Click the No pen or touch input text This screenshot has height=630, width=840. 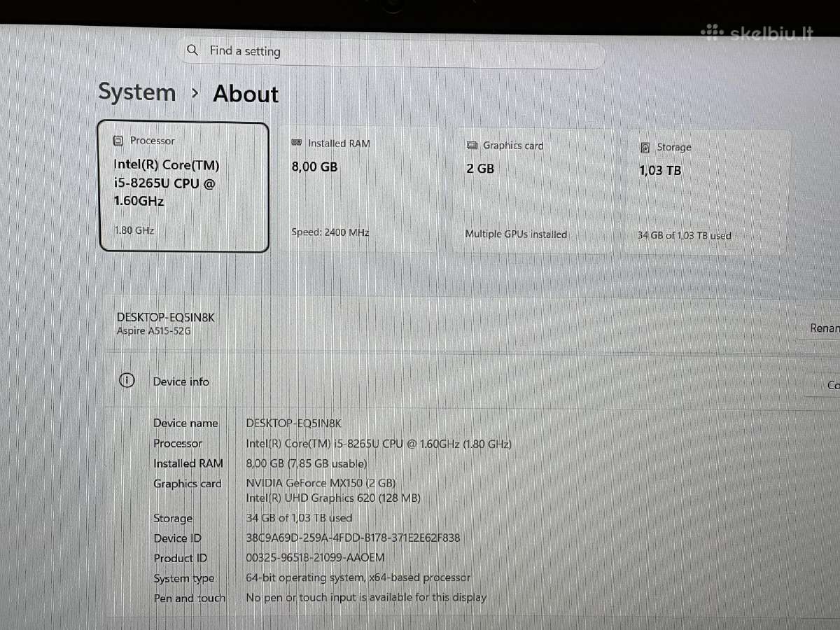pos(366,597)
